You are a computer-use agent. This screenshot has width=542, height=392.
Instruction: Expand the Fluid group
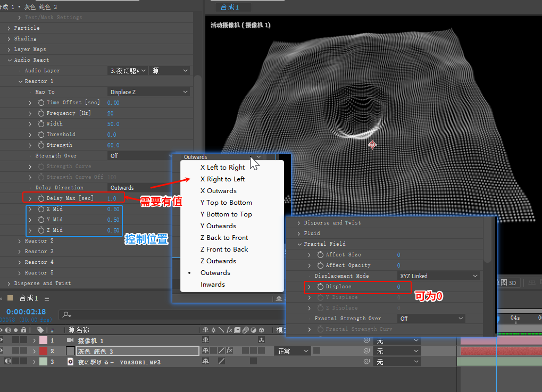[x=298, y=233]
